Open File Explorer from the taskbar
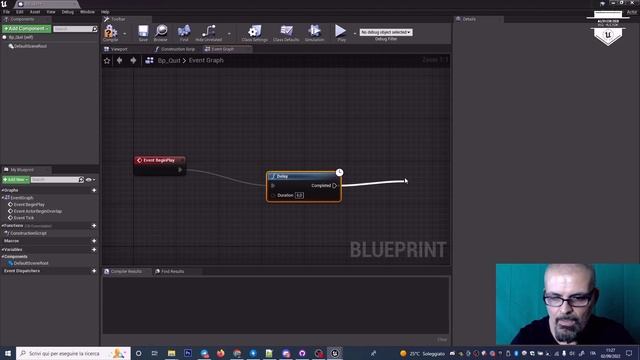Screen dimensions: 640x360 click(x=171, y=353)
